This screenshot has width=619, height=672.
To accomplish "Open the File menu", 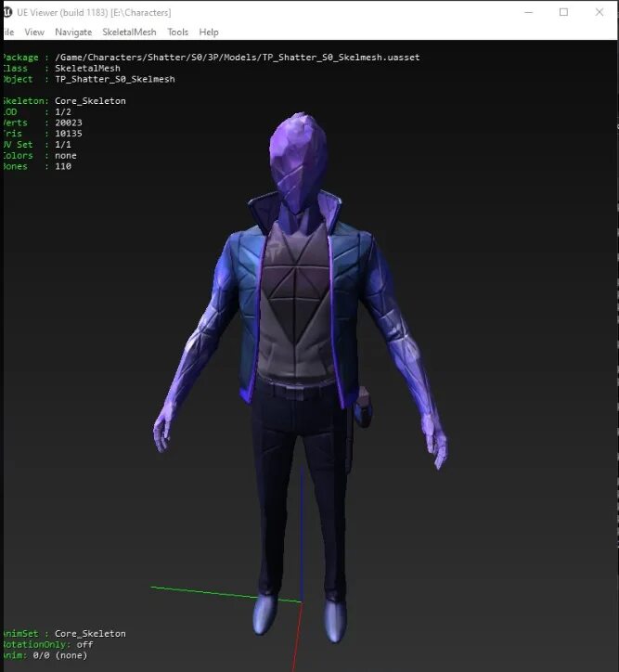I will point(9,32).
